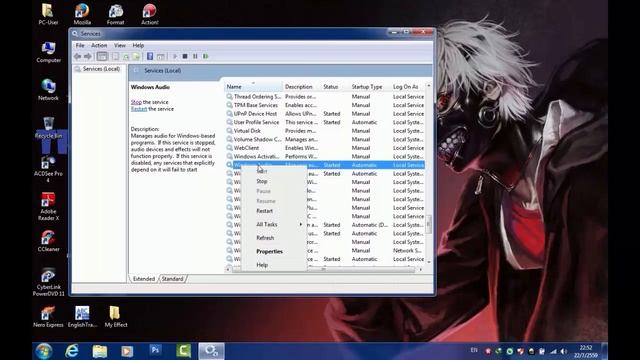This screenshot has height=360, width=640.
Task: Click the scroll-down arrow of services list
Action: pyautogui.click(x=429, y=262)
